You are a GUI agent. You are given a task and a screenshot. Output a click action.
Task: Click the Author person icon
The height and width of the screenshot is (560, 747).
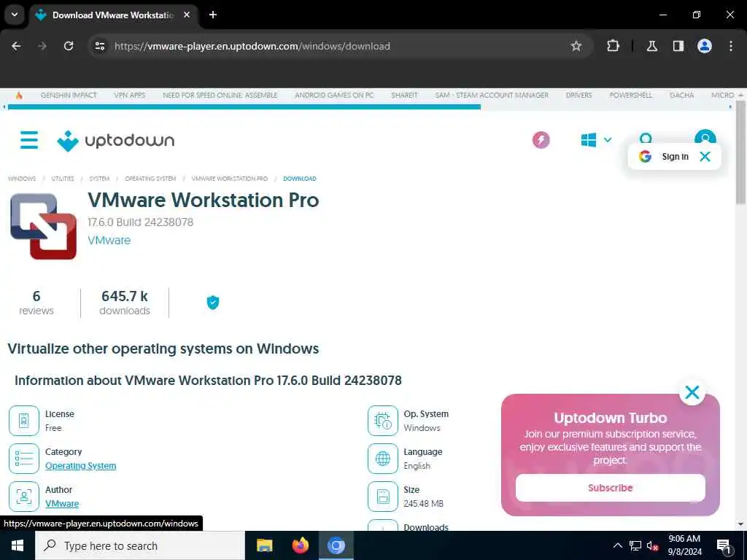(24, 496)
